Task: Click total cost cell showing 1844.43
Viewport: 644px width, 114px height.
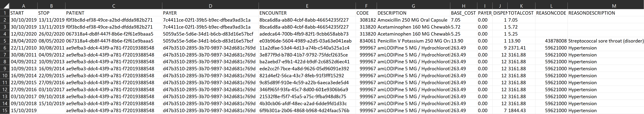Action: (521, 110)
